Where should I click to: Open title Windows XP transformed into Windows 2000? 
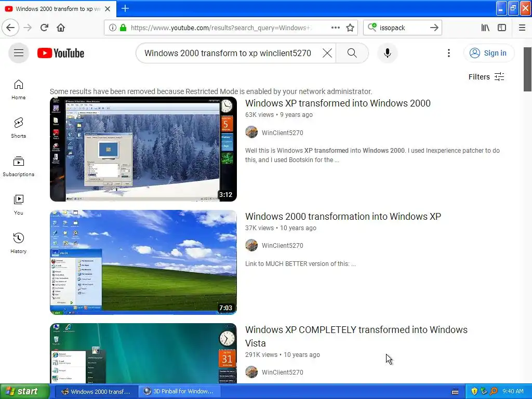[x=338, y=103]
